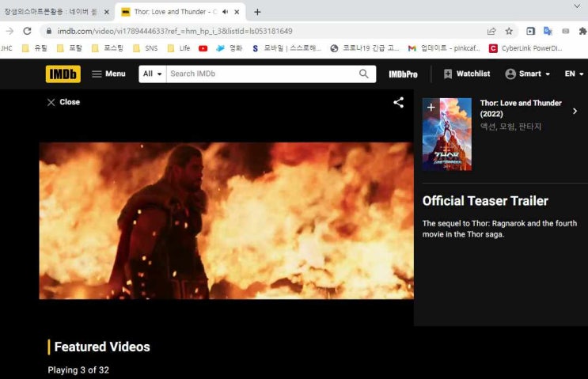This screenshot has width=588, height=379.
Task: Open the YouTube bookmark icon
Action: (203, 48)
